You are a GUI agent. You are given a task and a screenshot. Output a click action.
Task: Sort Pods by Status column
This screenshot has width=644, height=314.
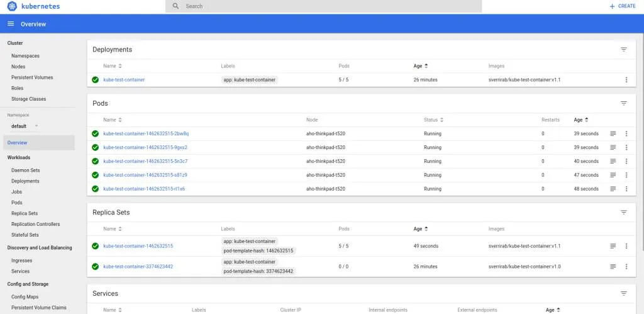[x=434, y=120]
